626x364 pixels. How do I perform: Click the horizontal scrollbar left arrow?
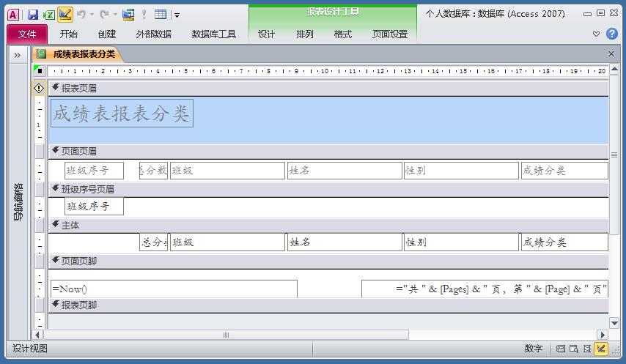37,335
